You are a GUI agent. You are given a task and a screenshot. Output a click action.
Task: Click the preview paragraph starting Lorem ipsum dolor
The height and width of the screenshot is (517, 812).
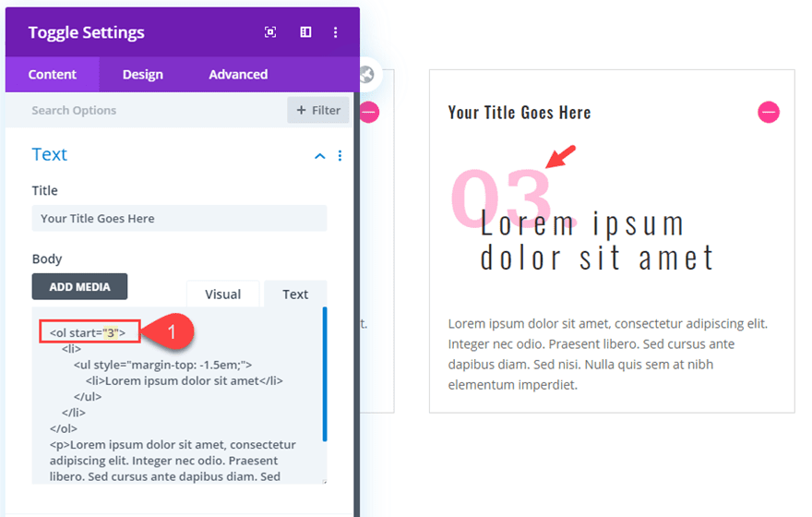(607, 355)
